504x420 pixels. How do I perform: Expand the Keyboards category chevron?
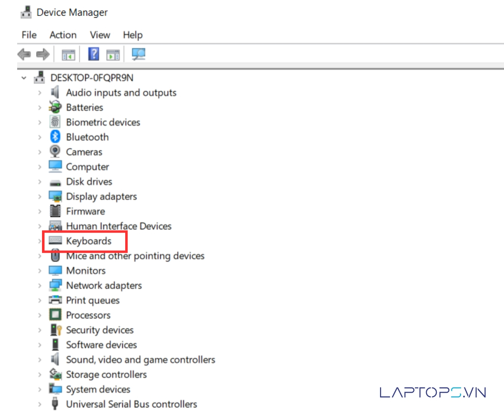(x=40, y=241)
